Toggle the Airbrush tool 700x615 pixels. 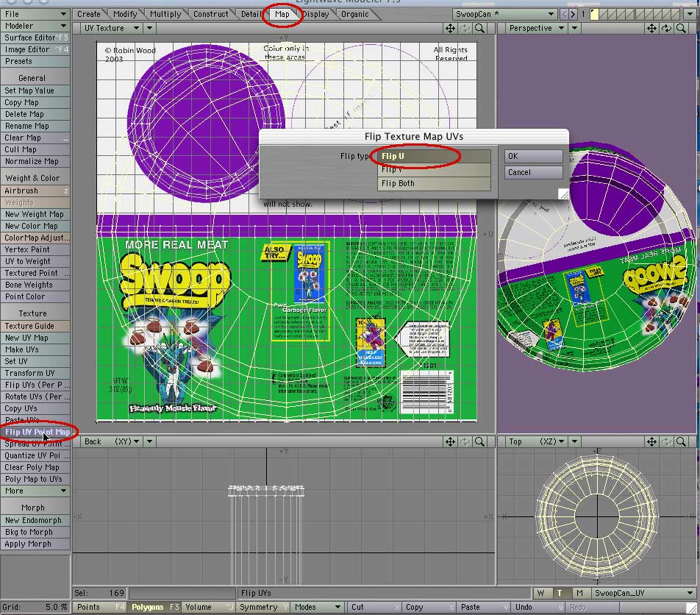click(35, 191)
